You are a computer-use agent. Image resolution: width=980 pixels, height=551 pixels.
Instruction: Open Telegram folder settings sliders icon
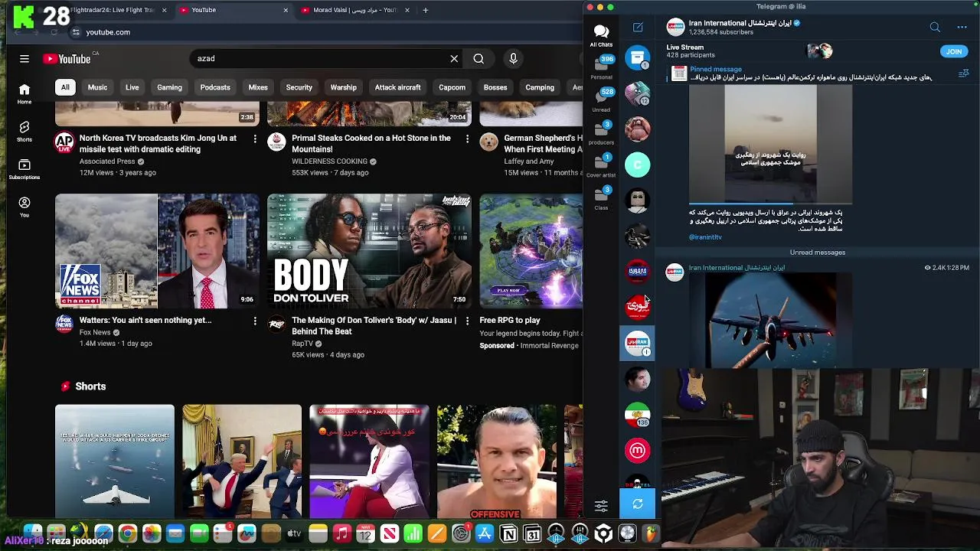pos(601,506)
